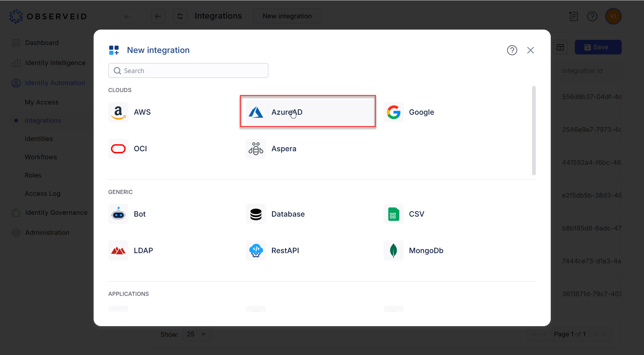This screenshot has height=355, width=644.
Task: Pick the Google integration icon
Action: point(393,112)
